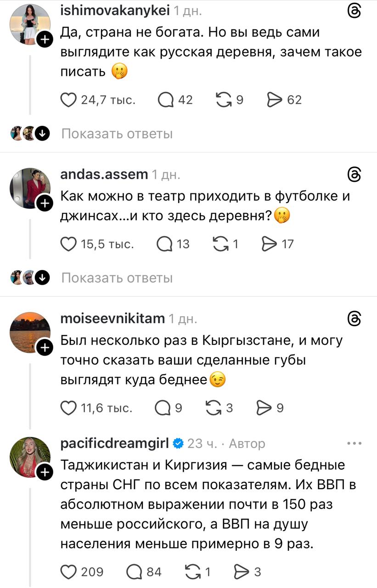The image size is (377, 588).
Task: Expand replies under andas.assem comment
Action: 117,278
